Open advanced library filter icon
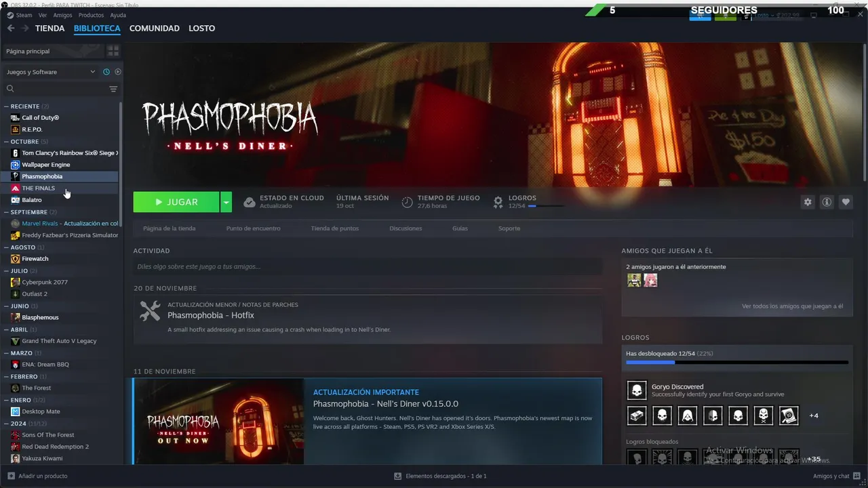 pos(113,89)
